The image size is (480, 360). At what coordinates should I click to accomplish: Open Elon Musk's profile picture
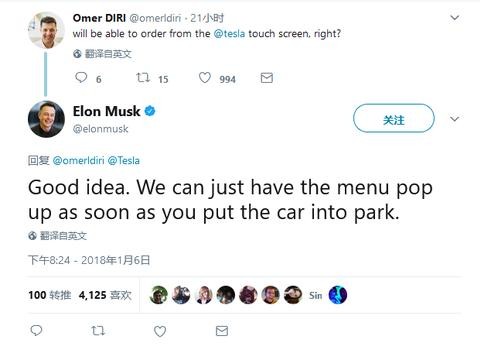point(46,119)
